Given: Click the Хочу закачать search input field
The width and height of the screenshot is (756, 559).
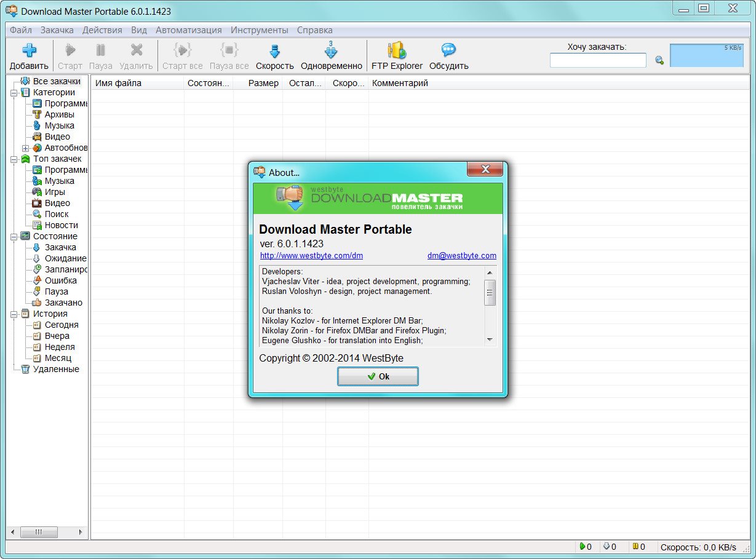Looking at the screenshot, I should [598, 60].
